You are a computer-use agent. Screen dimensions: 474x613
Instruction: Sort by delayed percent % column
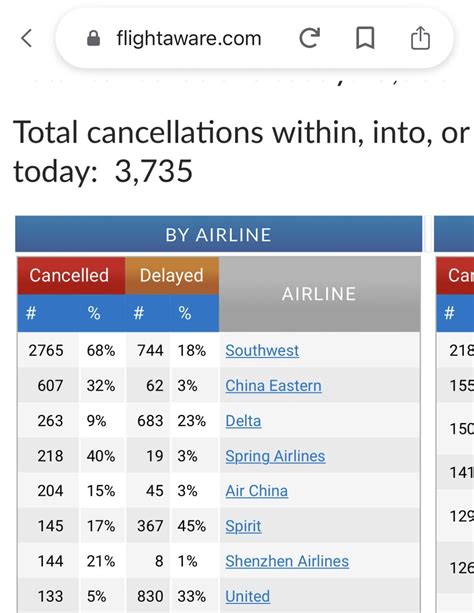click(x=185, y=313)
